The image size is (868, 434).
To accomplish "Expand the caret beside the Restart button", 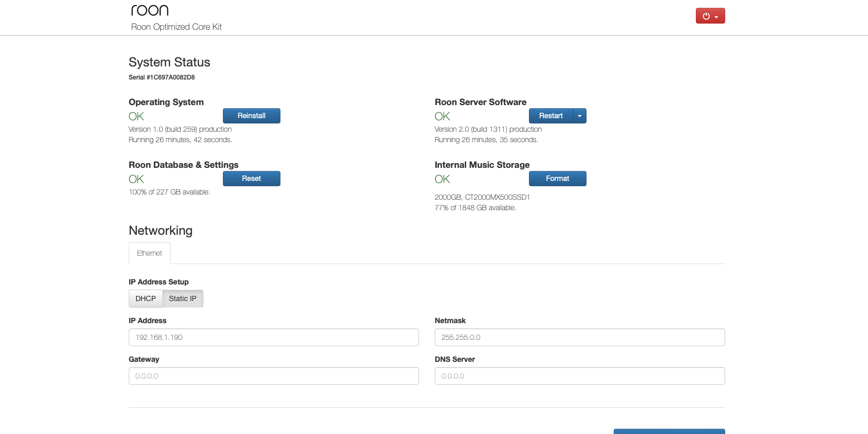I will 580,116.
